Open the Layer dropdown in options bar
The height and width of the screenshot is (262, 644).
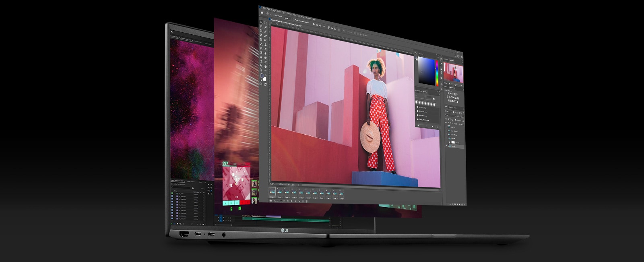287,19
